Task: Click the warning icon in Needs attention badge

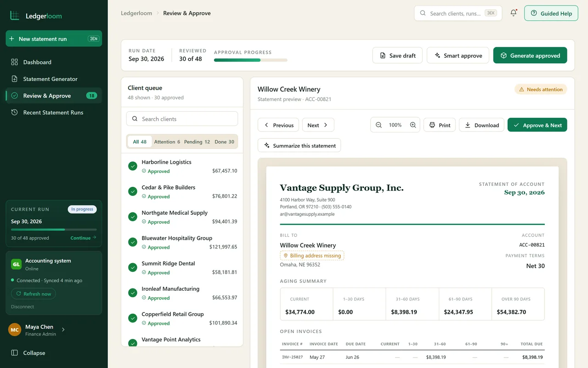Action: [x=521, y=90]
